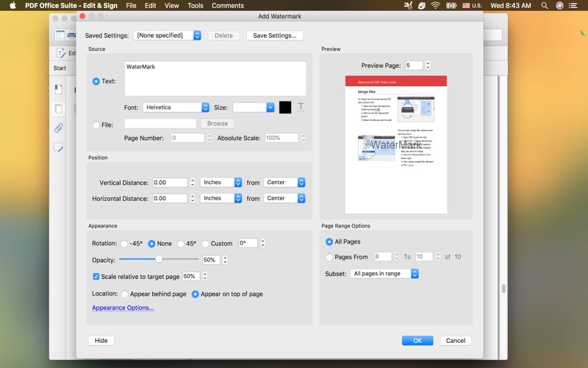Open Saved Settings dropdown
The height and width of the screenshot is (368, 588).
(168, 35)
